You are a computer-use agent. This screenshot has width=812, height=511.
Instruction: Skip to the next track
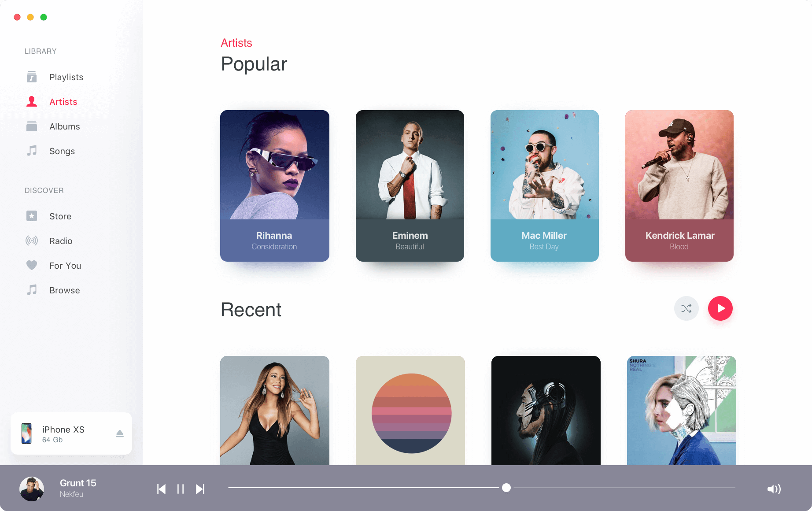(200, 489)
